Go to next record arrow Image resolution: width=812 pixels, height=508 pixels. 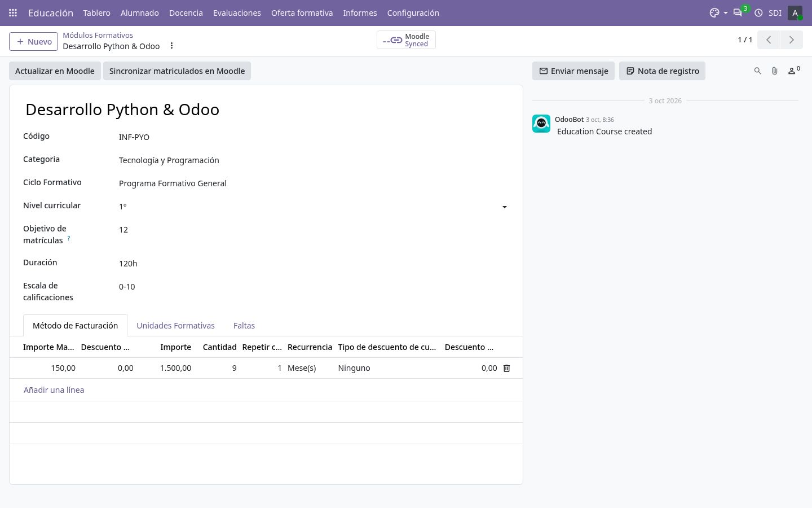[x=791, y=40]
